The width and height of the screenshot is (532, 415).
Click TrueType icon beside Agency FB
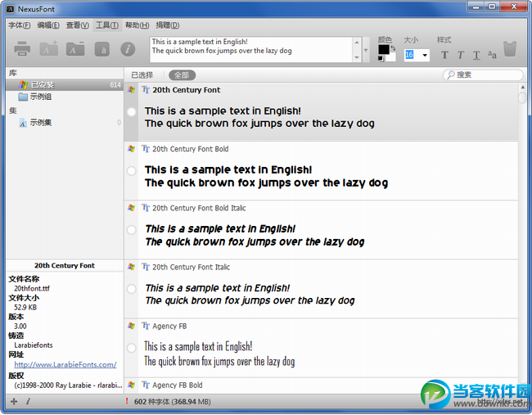click(146, 326)
